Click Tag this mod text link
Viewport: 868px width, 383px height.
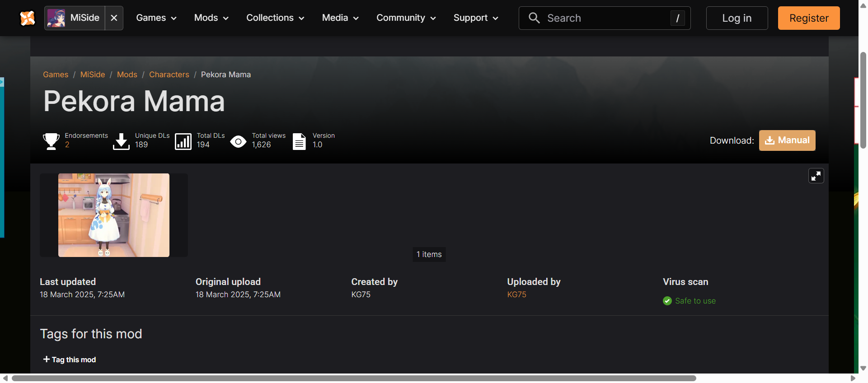(x=74, y=360)
